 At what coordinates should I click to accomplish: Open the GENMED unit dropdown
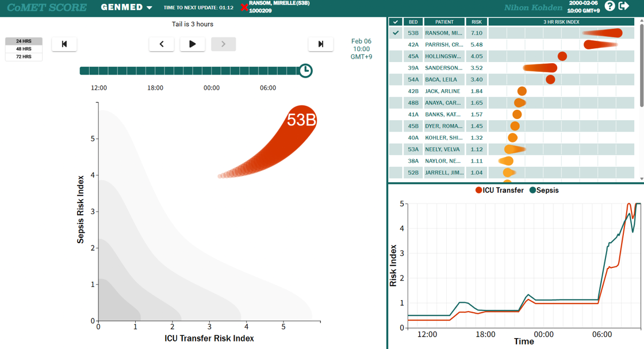tap(126, 7)
